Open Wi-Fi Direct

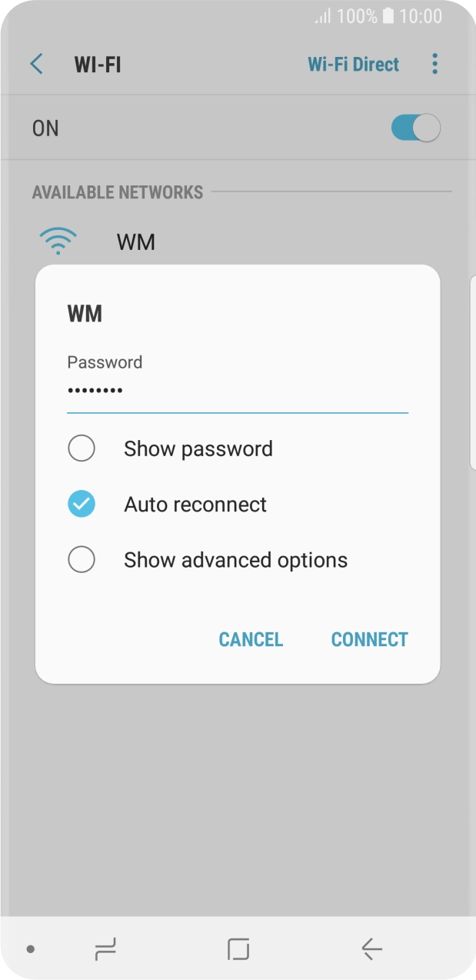(353, 64)
